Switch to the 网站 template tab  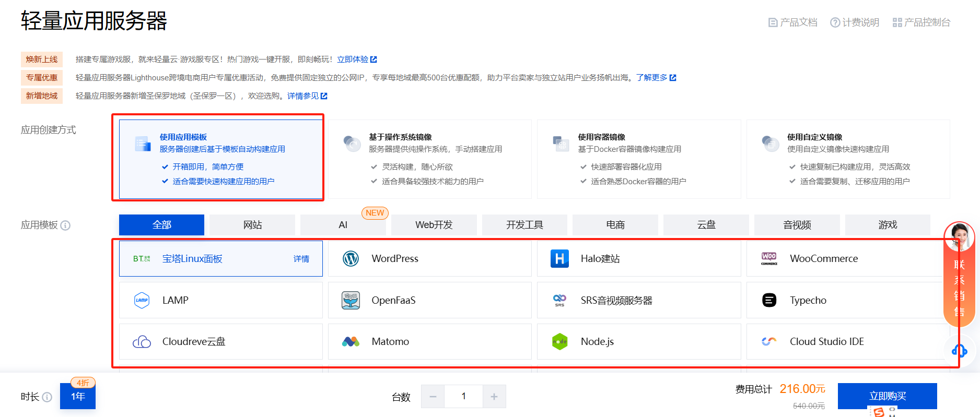[x=252, y=225]
